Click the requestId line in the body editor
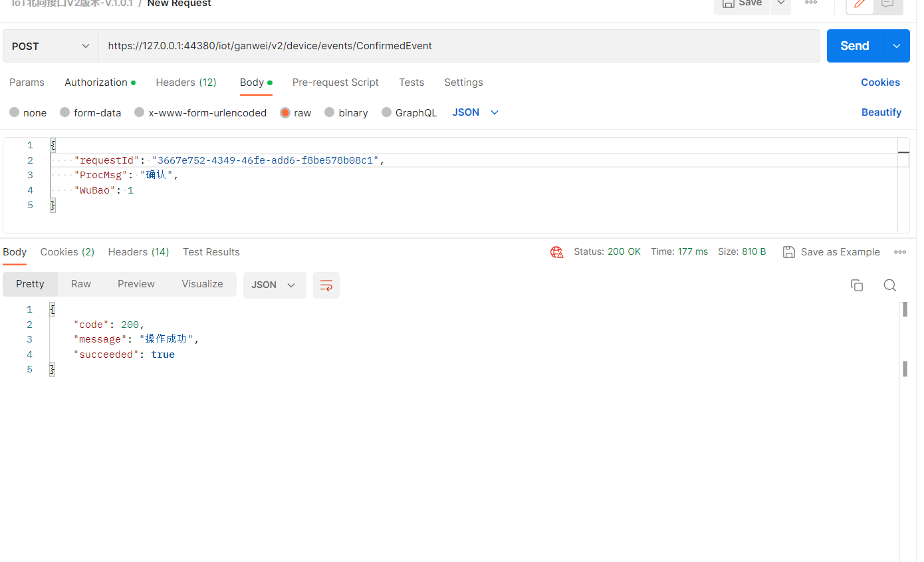The image size is (924, 562). click(x=229, y=160)
